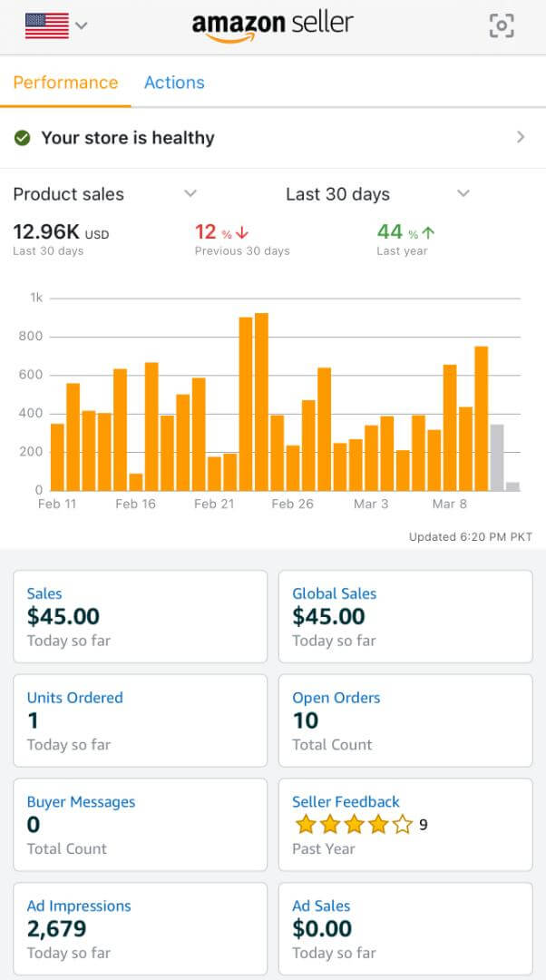Viewport: 546px width, 980px height.
Task: Open the Buyer Messages card
Action: coord(140,825)
